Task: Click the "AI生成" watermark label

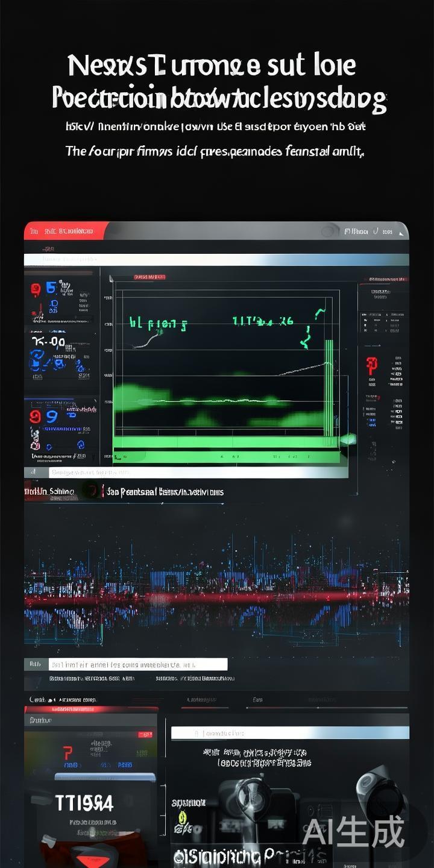Action: 353,832
